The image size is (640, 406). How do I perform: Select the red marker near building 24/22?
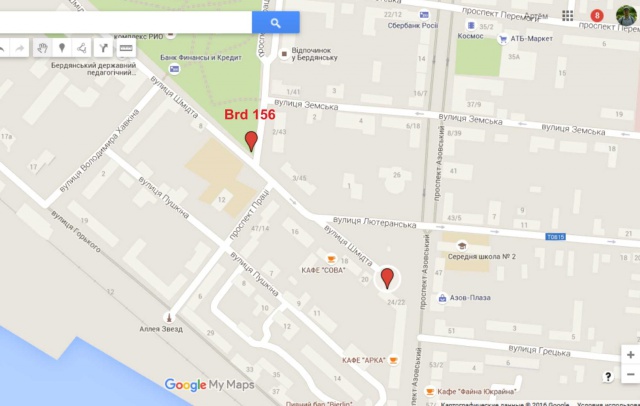tap(387, 279)
